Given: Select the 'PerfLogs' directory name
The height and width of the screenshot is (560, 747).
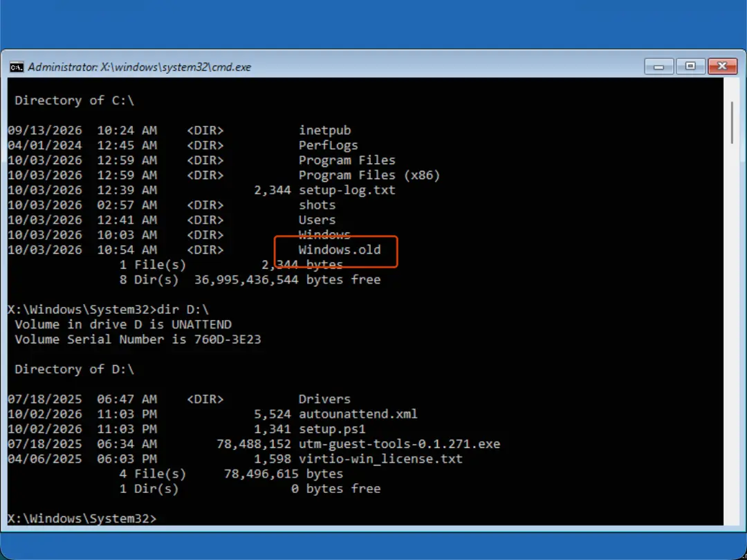Looking at the screenshot, I should (329, 145).
